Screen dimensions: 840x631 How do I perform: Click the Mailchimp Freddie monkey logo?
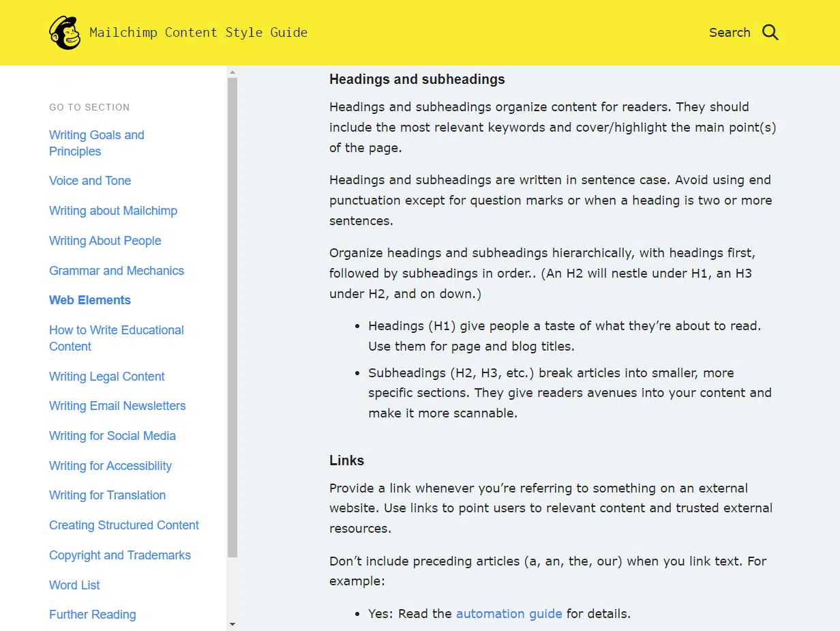coord(65,33)
